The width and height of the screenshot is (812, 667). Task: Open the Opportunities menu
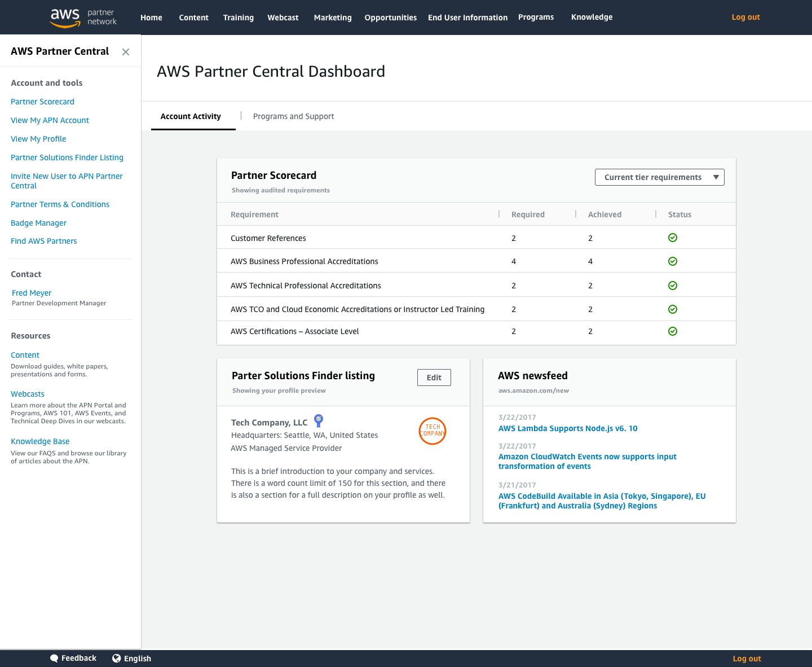pos(391,17)
